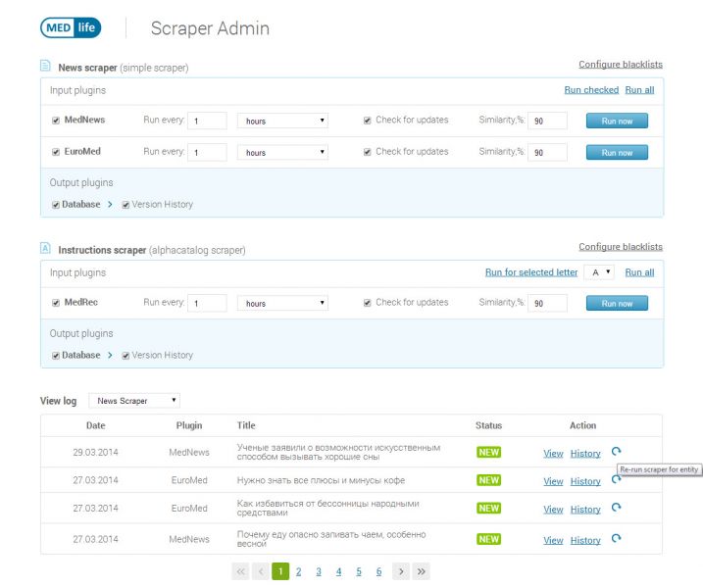Focus the MedRec Run every field
This screenshot has height=588, width=703.
pyautogui.click(x=207, y=303)
